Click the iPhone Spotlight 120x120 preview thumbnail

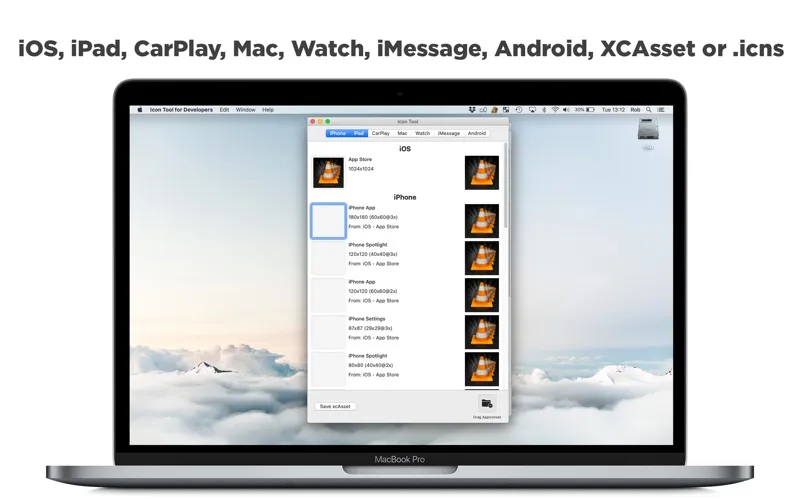[x=482, y=258]
